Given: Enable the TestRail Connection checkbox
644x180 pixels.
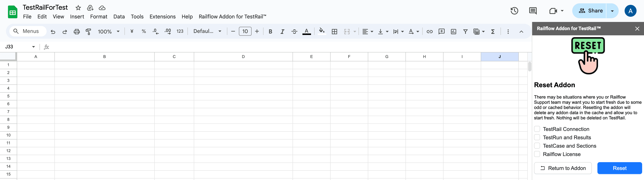Looking at the screenshot, I should (537, 129).
